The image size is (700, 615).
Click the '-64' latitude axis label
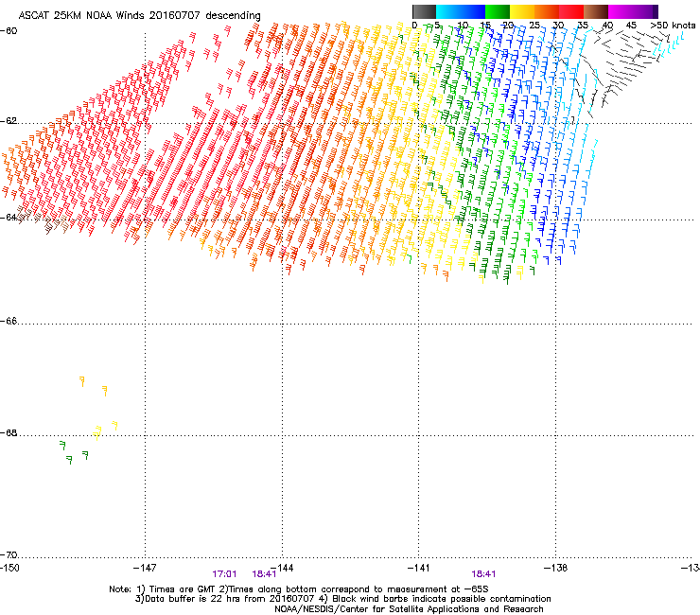(x=9, y=217)
